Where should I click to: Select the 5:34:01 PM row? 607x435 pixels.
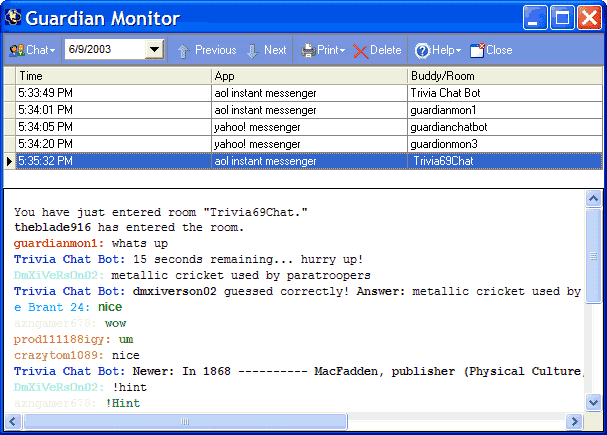coord(303,110)
